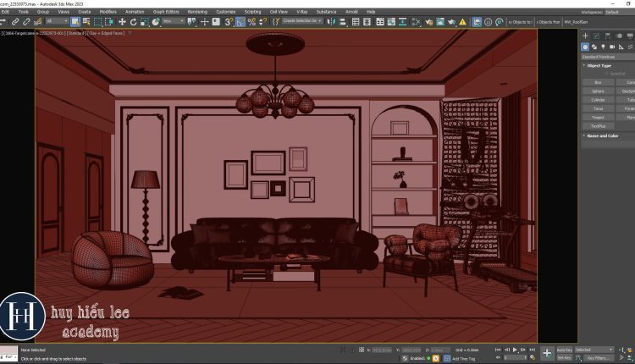Click the Cylinder primitive button
This screenshot has width=635, height=364.
pos(598,100)
